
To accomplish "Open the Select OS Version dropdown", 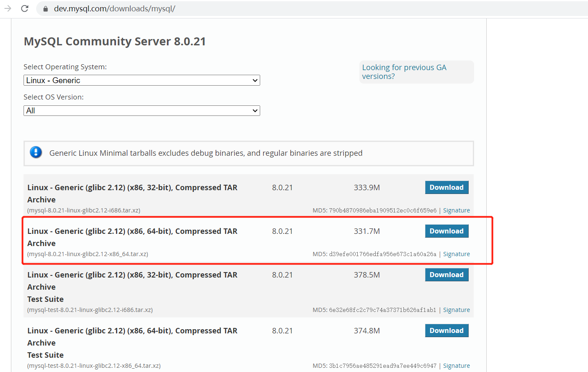I will tap(142, 110).
